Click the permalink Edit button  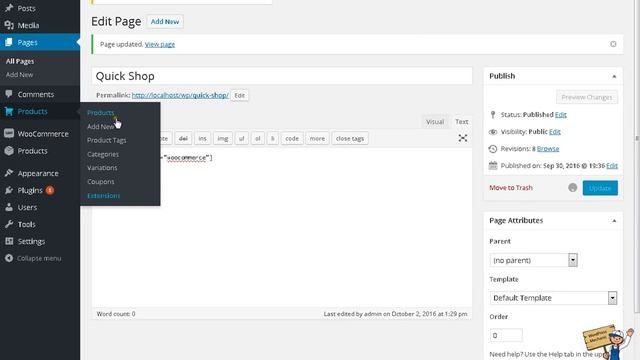[x=240, y=96]
